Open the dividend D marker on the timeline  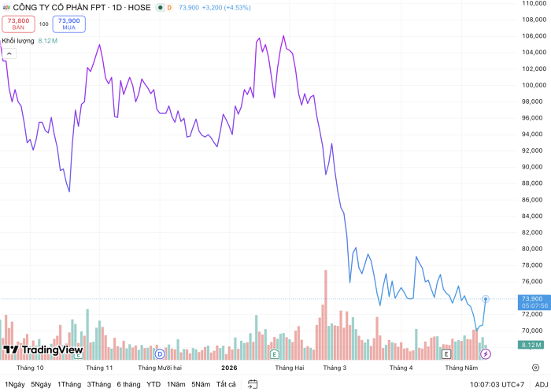(160, 354)
